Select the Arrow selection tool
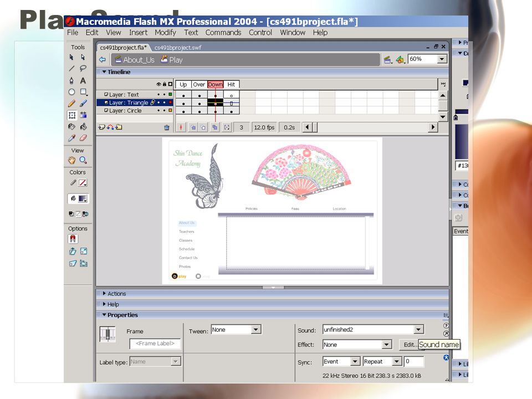Viewport: 532px width, 399px height. coord(71,57)
